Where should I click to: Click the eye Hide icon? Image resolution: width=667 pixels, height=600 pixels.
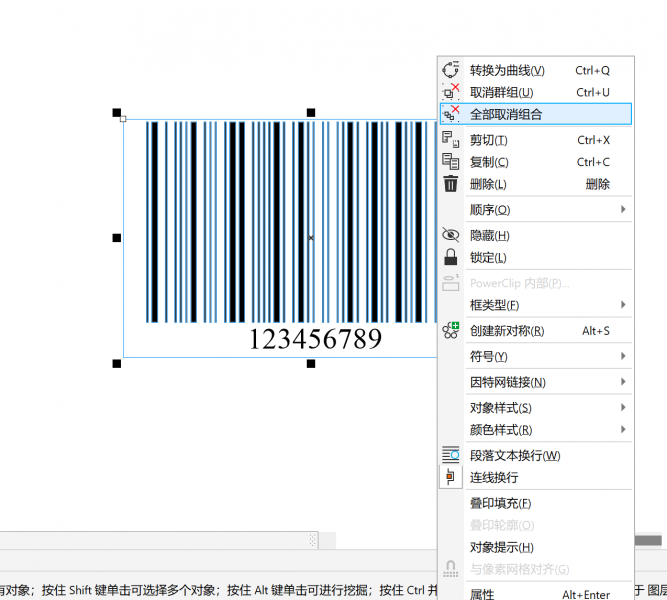coord(450,235)
